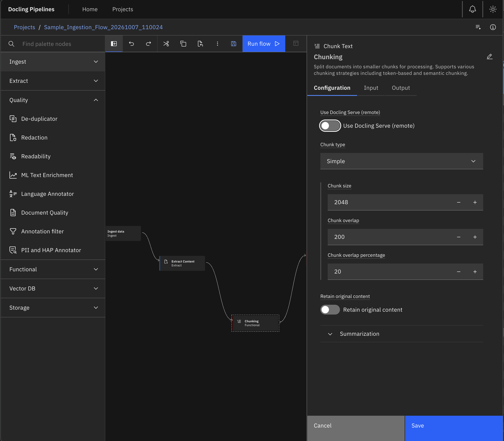Toggle the palette panel visibility icon
This screenshot has height=441, width=504.
click(114, 44)
